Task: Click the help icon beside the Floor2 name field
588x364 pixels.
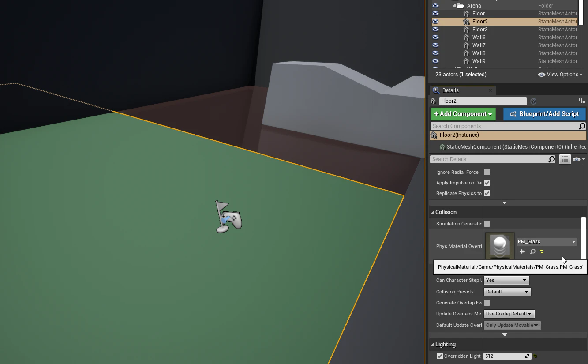Action: tap(533, 101)
